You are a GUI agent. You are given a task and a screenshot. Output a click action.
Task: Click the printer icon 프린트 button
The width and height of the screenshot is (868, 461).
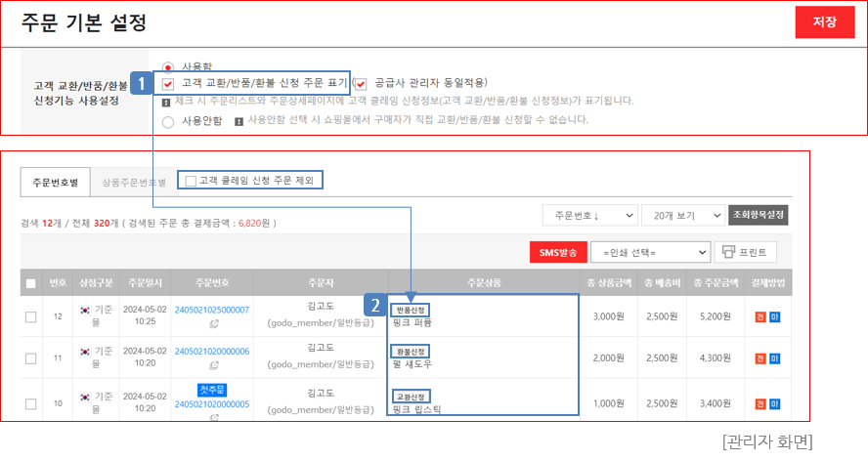pyautogui.click(x=746, y=252)
